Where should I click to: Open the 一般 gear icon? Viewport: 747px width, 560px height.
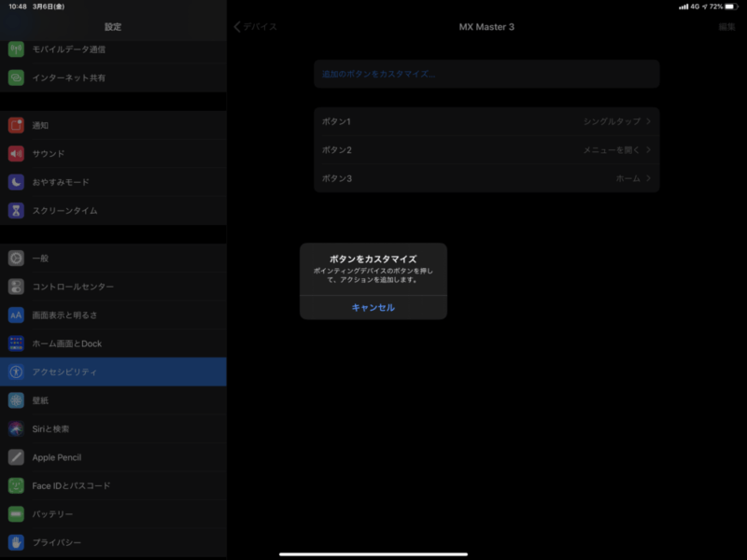(x=16, y=259)
